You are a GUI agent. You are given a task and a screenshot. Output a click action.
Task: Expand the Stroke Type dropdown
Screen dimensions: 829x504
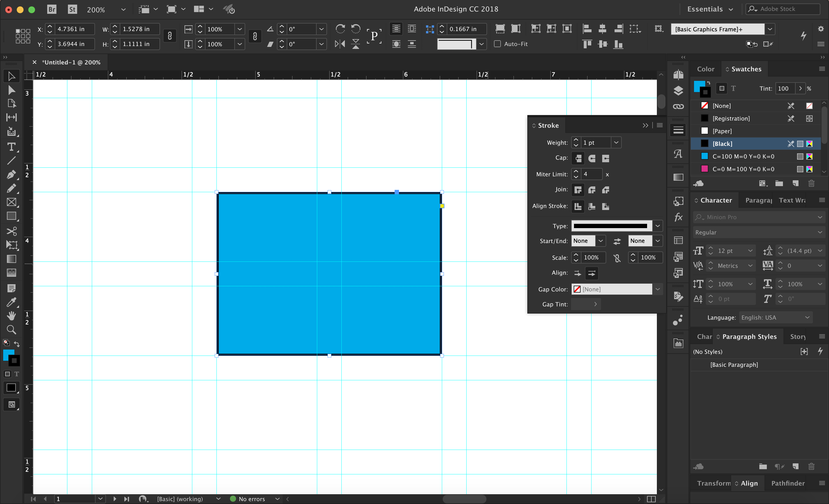tap(658, 225)
